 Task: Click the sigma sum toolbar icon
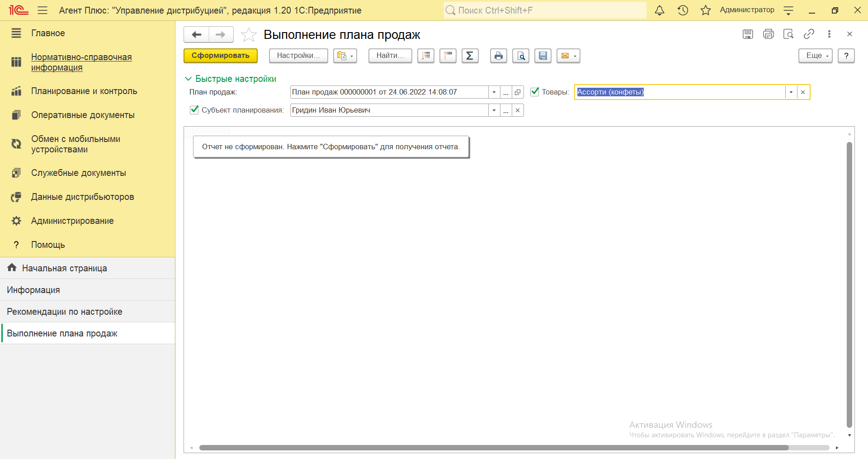(470, 56)
